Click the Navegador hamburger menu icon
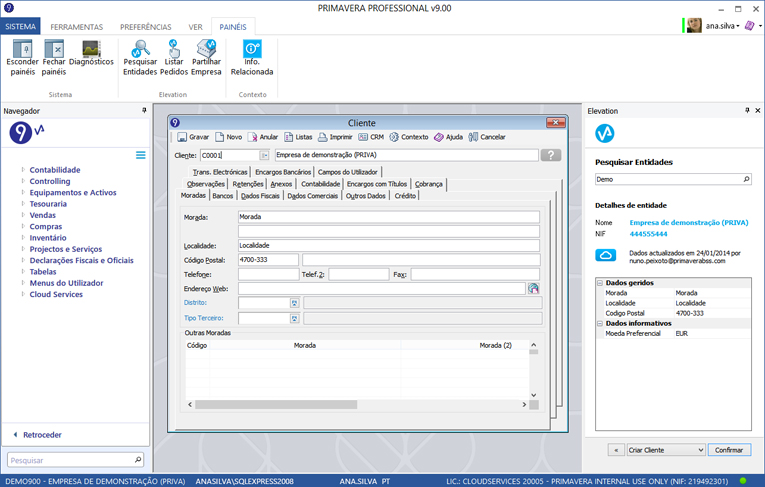 [141, 155]
